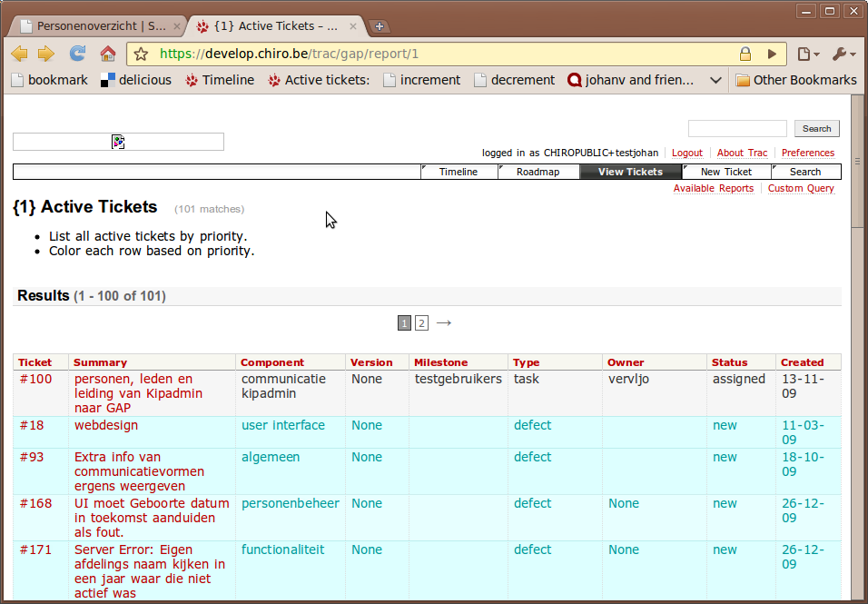The width and height of the screenshot is (868, 604).
Task: Sort by the Type column header
Action: click(527, 362)
